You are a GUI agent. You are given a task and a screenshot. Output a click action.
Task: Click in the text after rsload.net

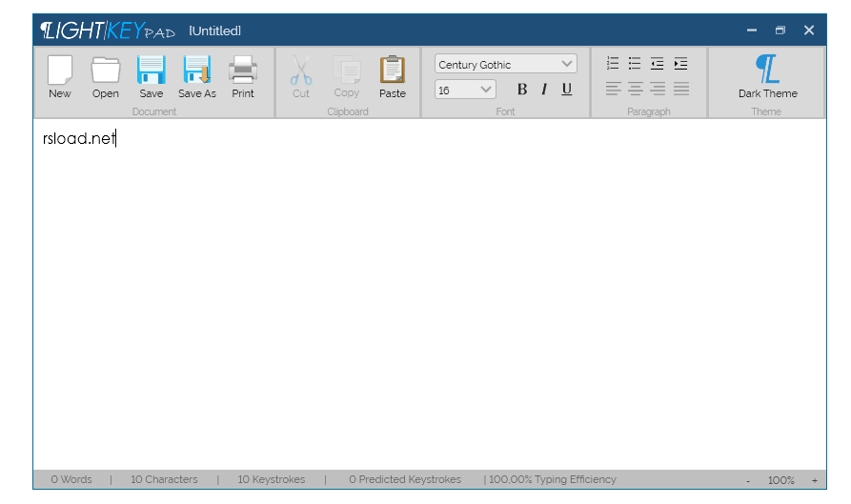117,139
